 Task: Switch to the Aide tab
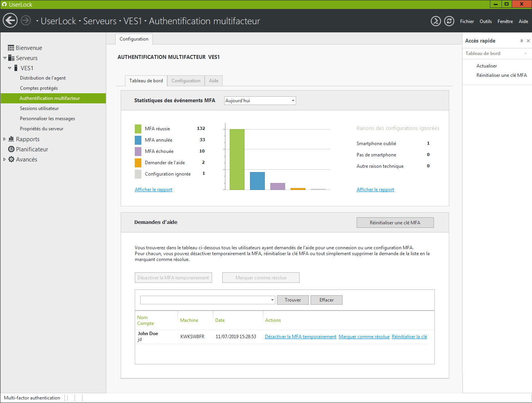pos(214,81)
